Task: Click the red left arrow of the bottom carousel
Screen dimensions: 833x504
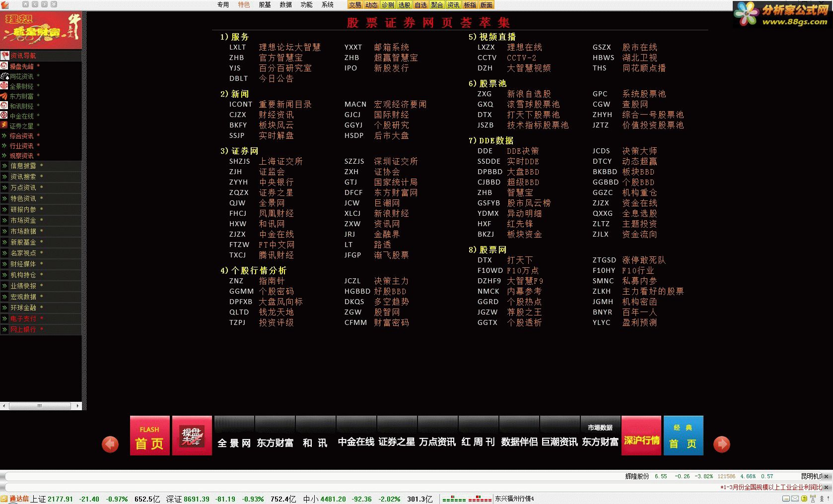Action: click(x=110, y=443)
